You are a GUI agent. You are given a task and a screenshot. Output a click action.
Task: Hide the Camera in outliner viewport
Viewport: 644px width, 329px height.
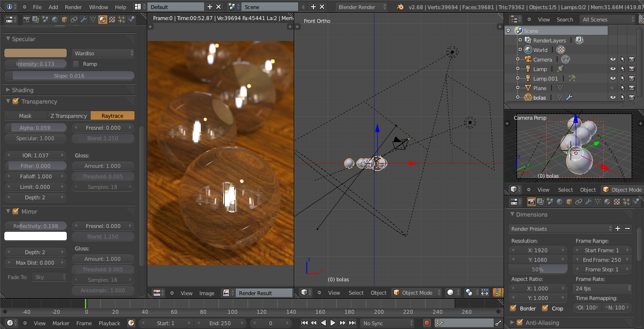coord(613,60)
